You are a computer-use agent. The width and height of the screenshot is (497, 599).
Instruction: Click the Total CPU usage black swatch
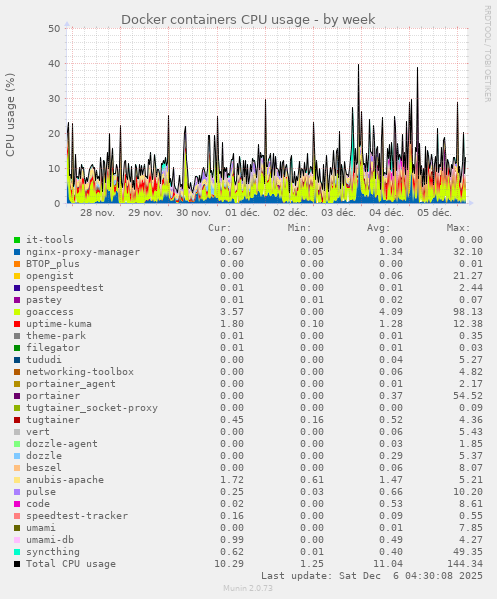coord(17,564)
